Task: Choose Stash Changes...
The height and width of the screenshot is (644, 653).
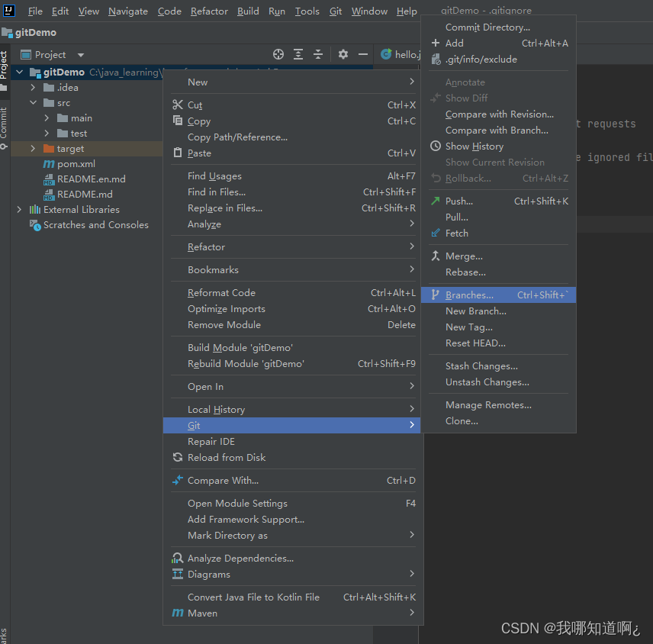Action: coord(498,365)
